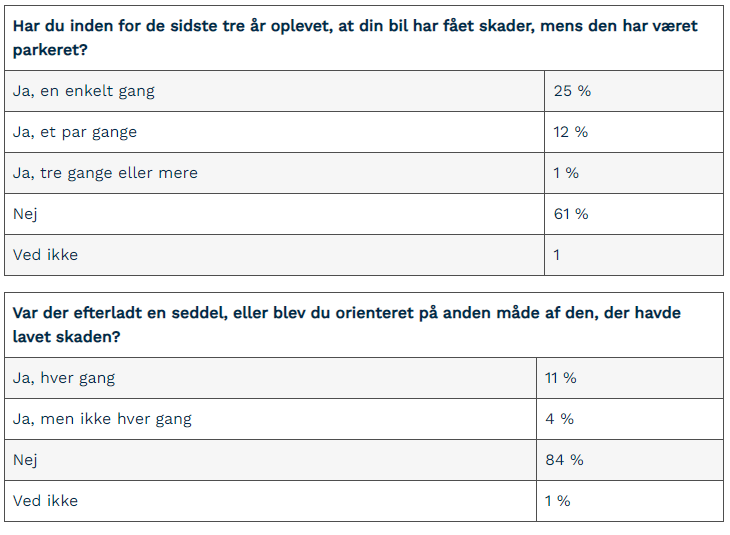This screenshot has width=730, height=535.
Task: Click the 11 % value cell
Action: (x=561, y=378)
